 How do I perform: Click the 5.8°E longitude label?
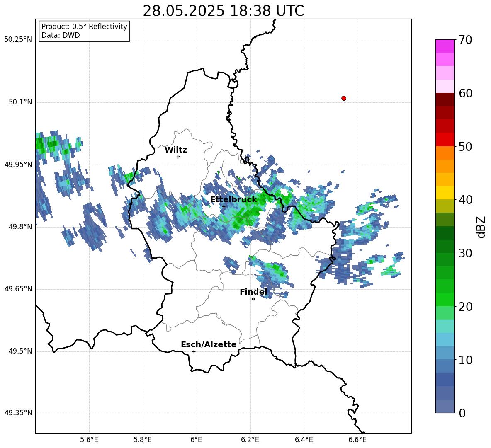point(143,440)
